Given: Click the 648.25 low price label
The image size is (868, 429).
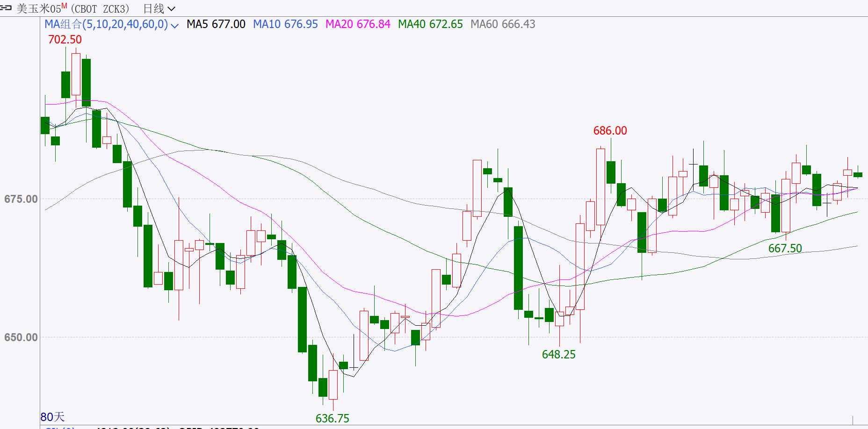Looking at the screenshot, I should point(559,355).
